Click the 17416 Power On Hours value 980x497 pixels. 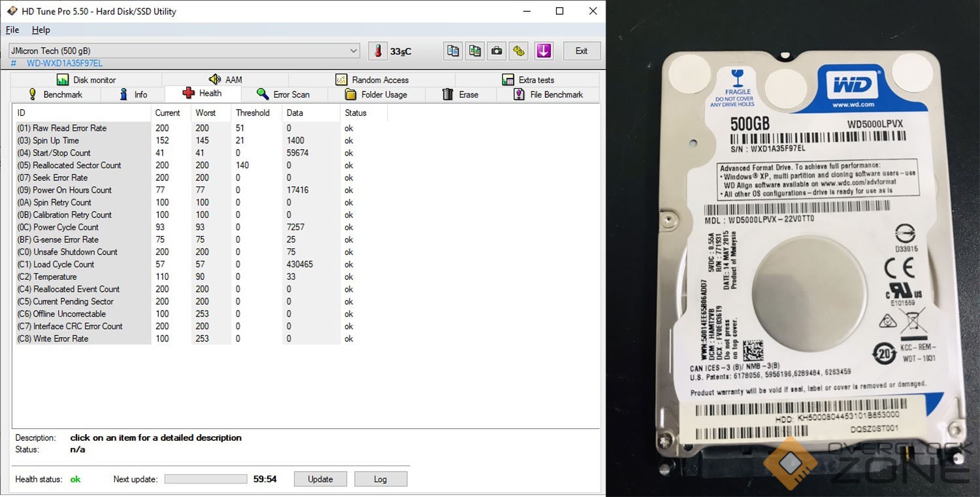click(298, 190)
